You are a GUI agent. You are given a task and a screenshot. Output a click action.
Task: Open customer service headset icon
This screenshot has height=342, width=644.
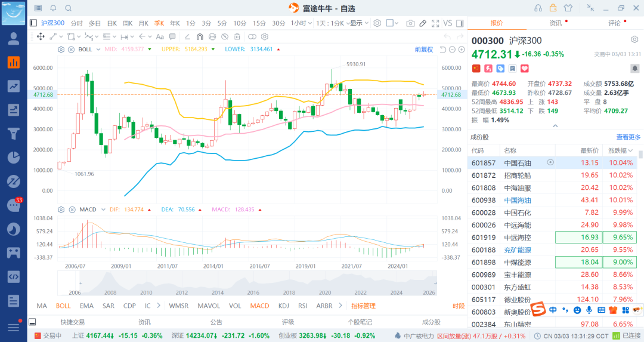[538, 8]
